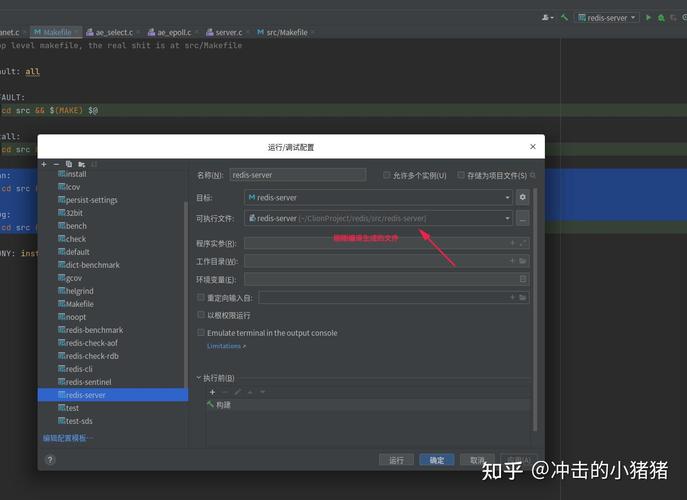Open the executable redis-server dropdown
Image resolution: width=687 pixels, height=500 pixels.
click(378, 218)
